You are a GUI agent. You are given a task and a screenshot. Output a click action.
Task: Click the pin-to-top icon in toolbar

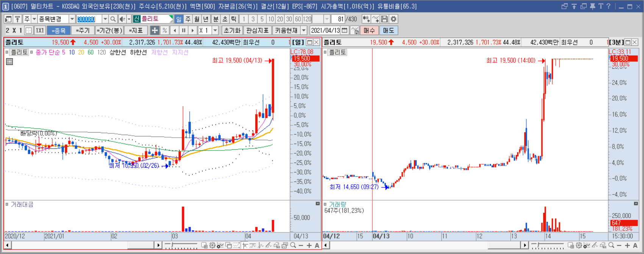coord(17,19)
